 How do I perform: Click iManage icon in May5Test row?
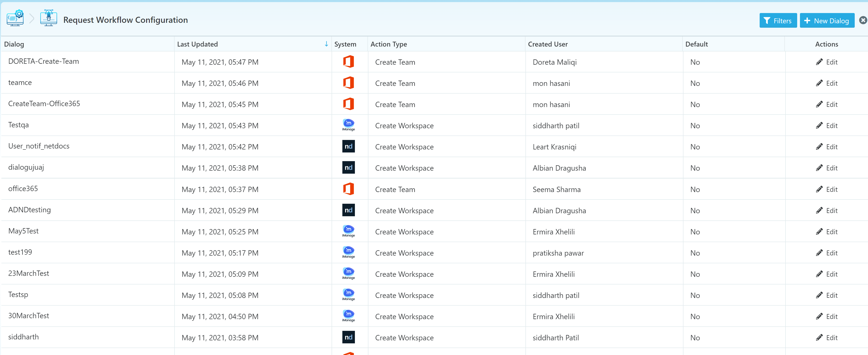[x=348, y=231]
